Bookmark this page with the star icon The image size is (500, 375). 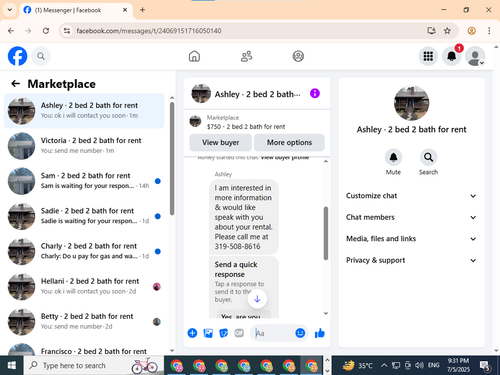[447, 31]
